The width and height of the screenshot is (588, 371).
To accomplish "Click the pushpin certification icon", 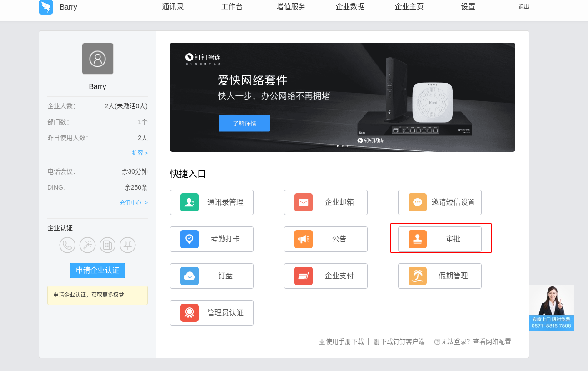I will point(128,245).
